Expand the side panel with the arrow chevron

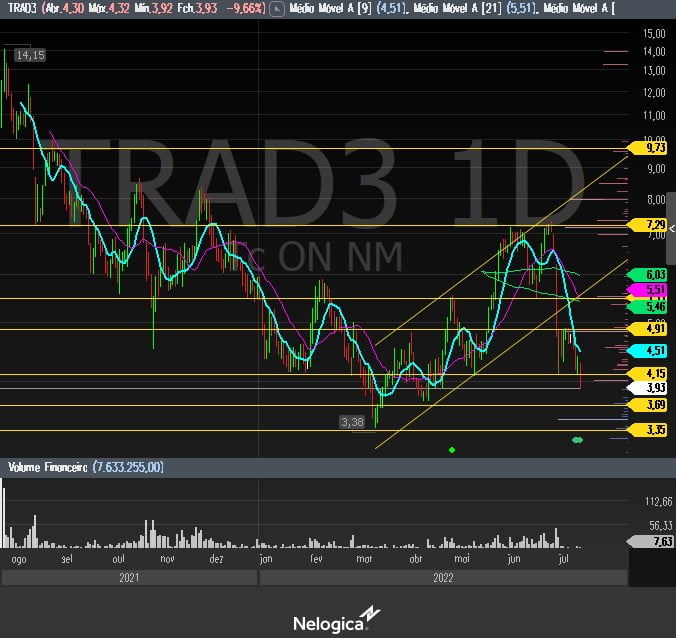671,229
